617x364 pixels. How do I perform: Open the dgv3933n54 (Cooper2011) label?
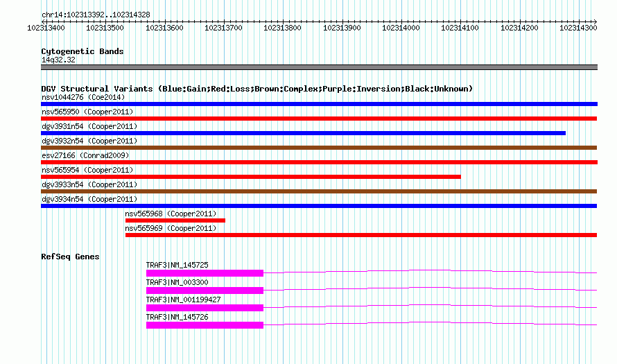pos(89,184)
